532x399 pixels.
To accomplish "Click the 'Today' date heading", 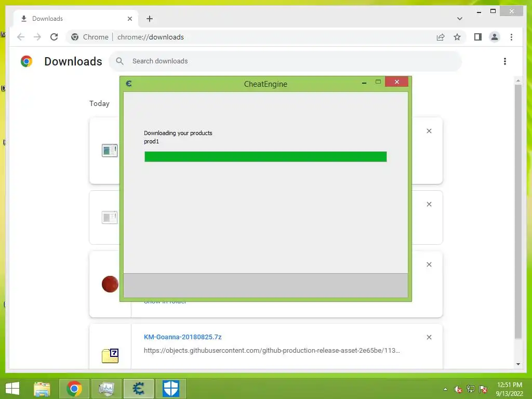I will click(x=99, y=103).
